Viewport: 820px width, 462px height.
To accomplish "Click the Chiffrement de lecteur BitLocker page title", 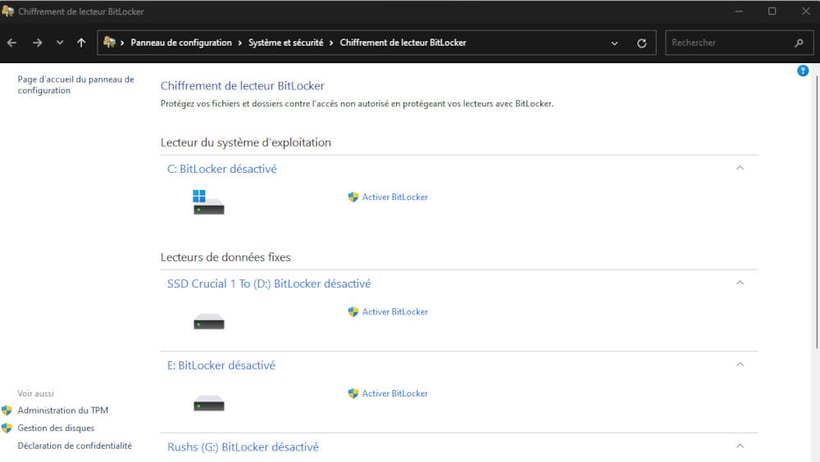I will click(242, 86).
